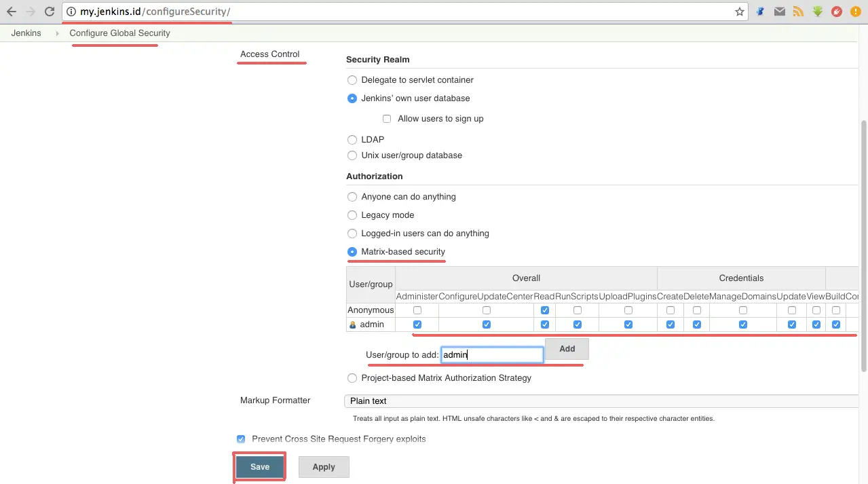
Task: Uncheck Anonymous Overall Read permission
Action: pyautogui.click(x=545, y=310)
